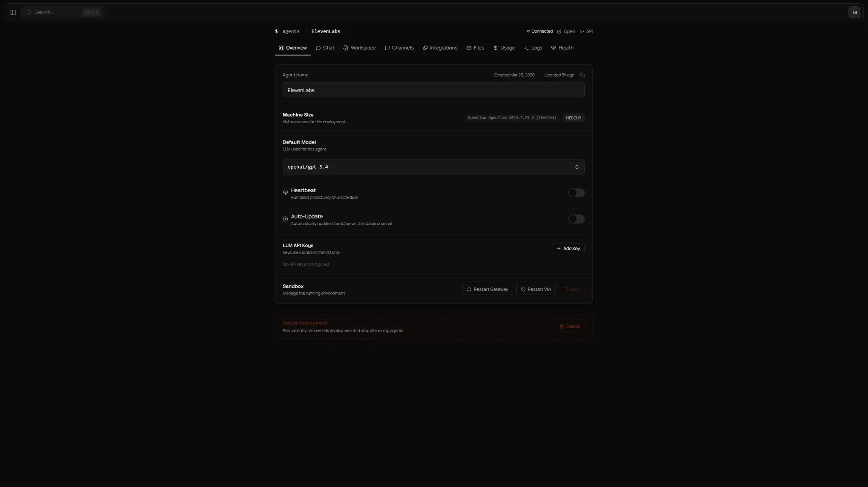This screenshot has height=487, width=868.
Task: Click Restart VM button
Action: (x=536, y=289)
